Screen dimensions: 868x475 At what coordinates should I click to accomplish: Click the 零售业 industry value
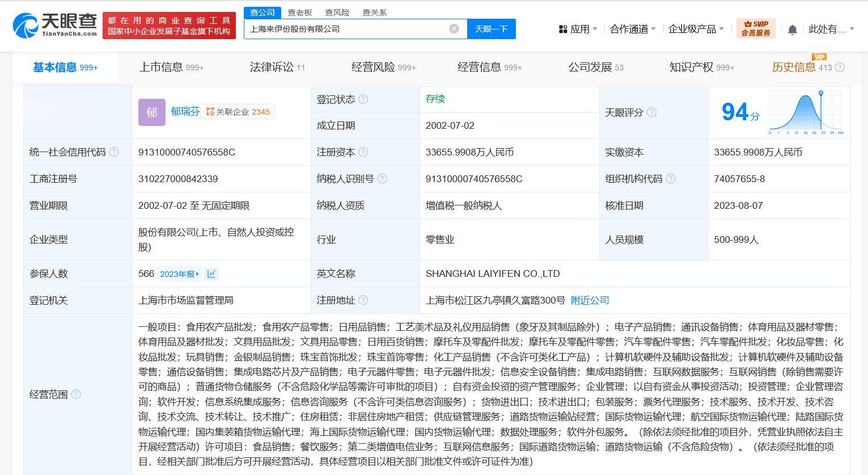tap(440, 239)
